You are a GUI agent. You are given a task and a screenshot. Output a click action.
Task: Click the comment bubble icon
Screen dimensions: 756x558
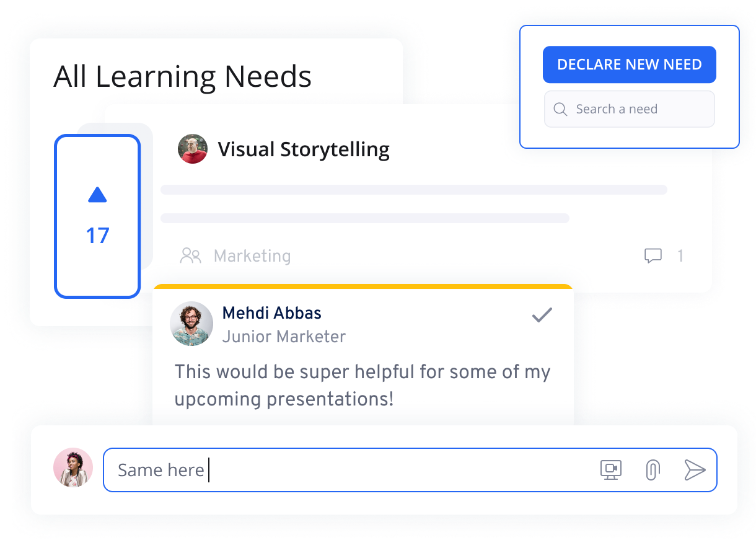coord(653,255)
